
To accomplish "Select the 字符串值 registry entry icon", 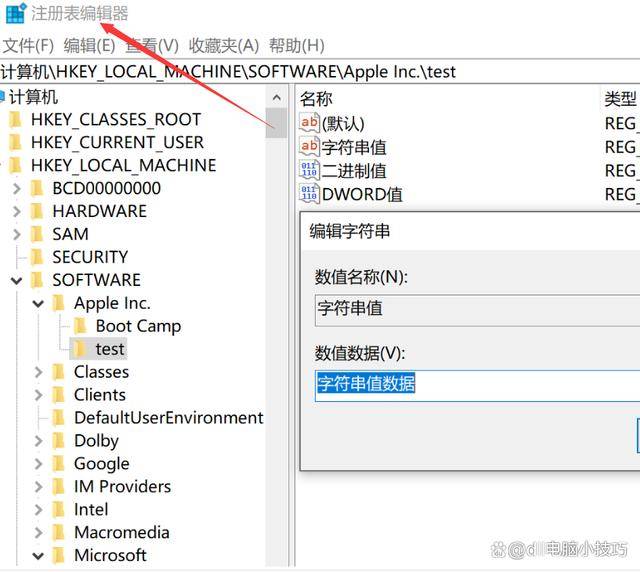I will click(x=309, y=147).
